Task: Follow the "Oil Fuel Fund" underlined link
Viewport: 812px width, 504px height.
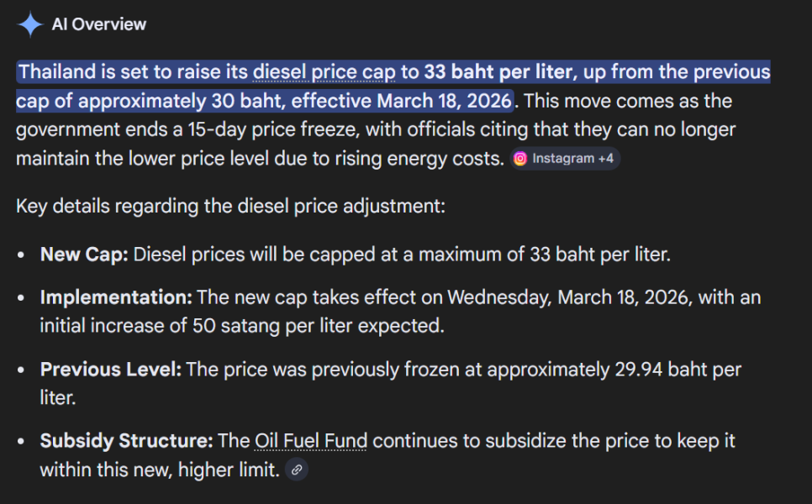Action: [310, 441]
